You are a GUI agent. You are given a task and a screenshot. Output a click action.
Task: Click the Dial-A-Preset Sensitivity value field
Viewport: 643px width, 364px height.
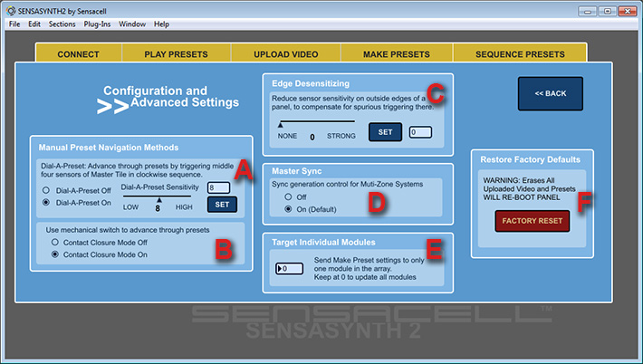[218, 187]
